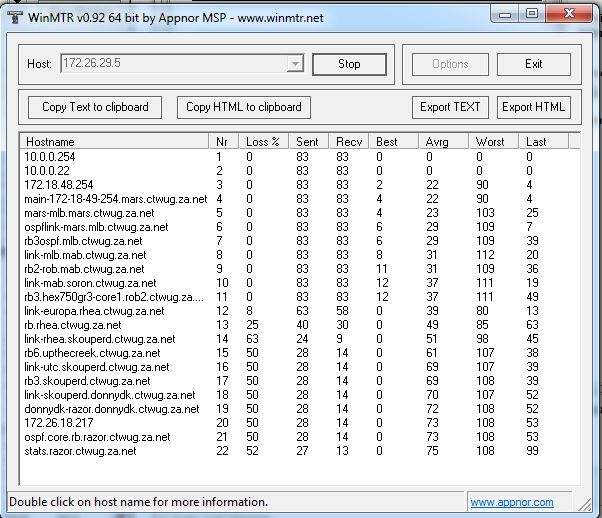The image size is (602, 518).
Task: Click the Export TEXT button
Action: pos(450,107)
